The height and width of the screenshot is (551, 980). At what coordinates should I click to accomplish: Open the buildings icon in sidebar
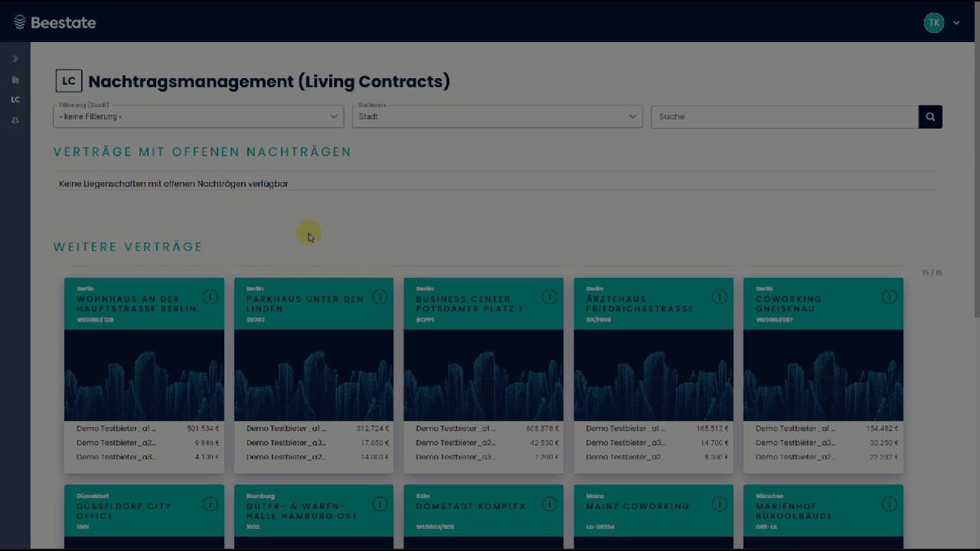tap(15, 80)
